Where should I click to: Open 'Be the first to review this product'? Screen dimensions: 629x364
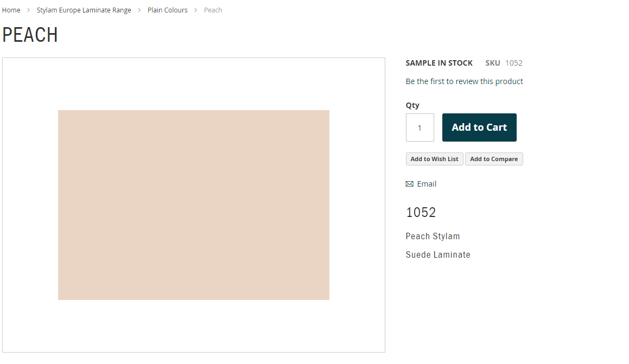point(464,81)
